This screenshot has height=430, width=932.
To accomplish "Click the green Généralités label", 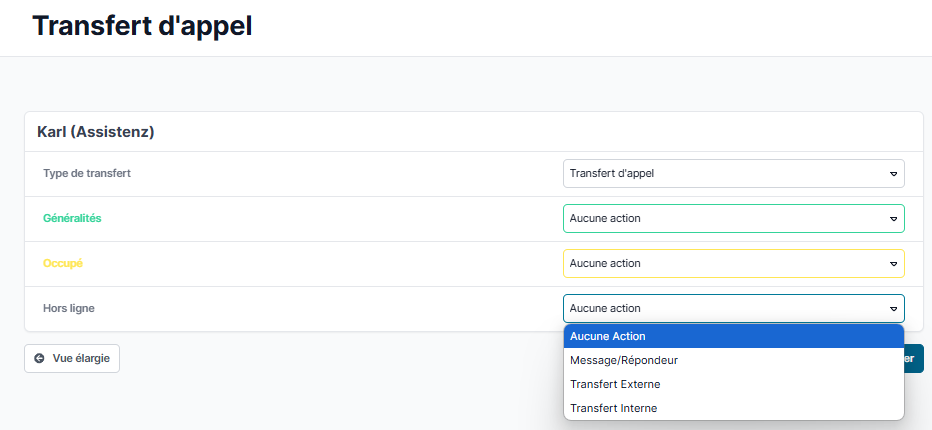I will tap(72, 218).
